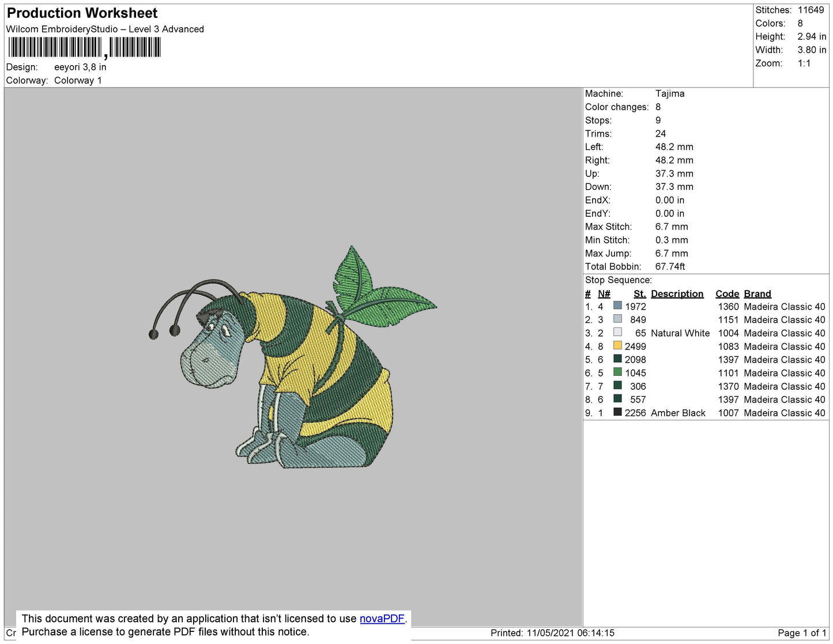Open the novaPDF link in the notice
833x644 pixels.
coord(382,619)
